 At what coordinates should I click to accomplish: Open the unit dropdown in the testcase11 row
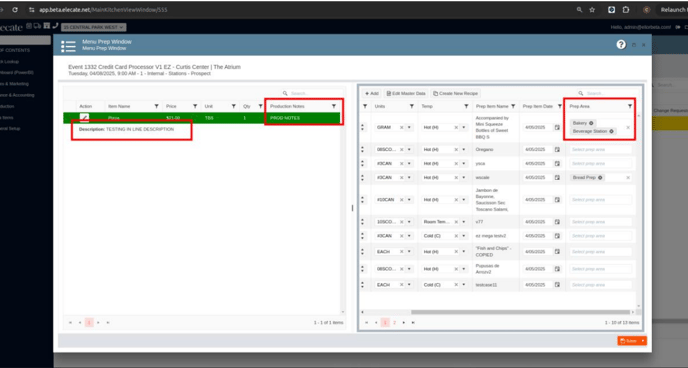click(x=409, y=285)
